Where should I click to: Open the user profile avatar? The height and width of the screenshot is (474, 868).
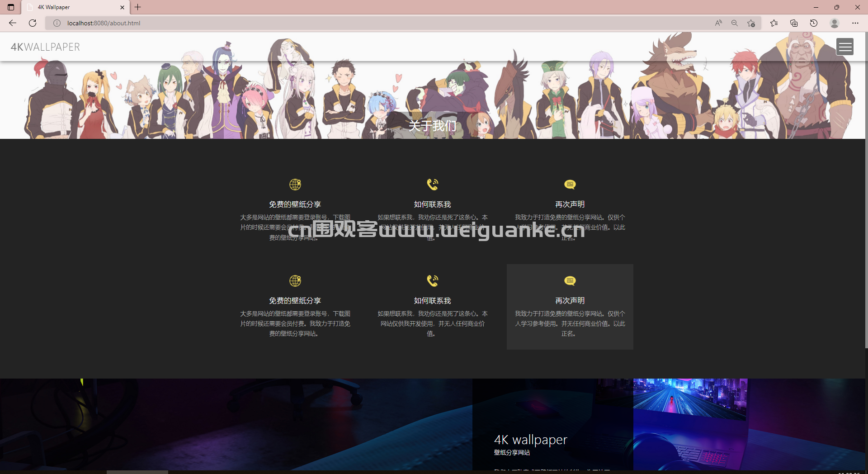(x=835, y=23)
